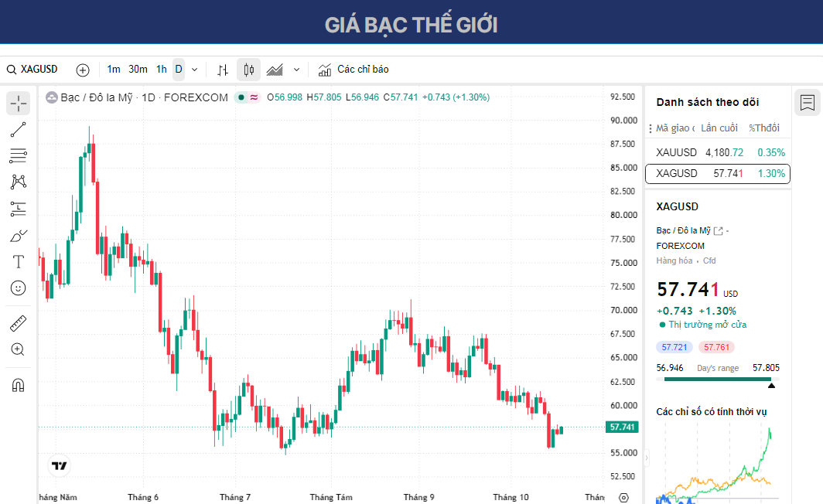
Task: Select the Fibonacci retracement tool
Action: [19, 156]
